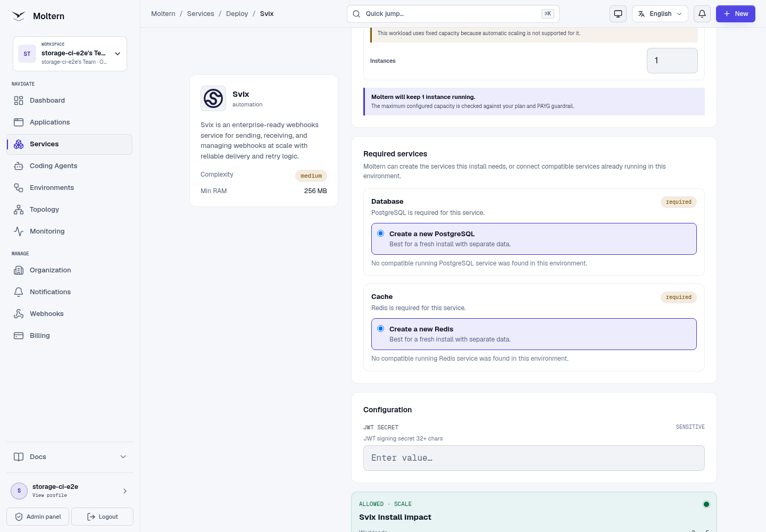The width and height of the screenshot is (766, 532).
Task: Open Topology menu item
Action: pos(69,210)
